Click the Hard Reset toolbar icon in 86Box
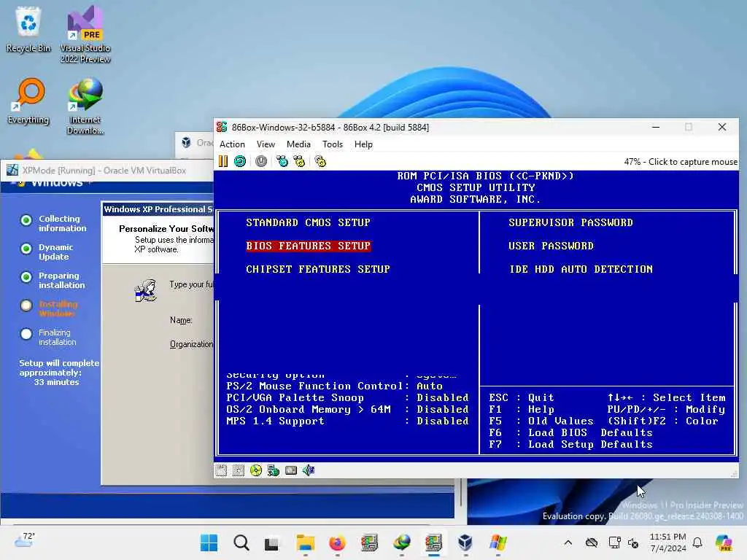747x560 pixels. (x=240, y=161)
